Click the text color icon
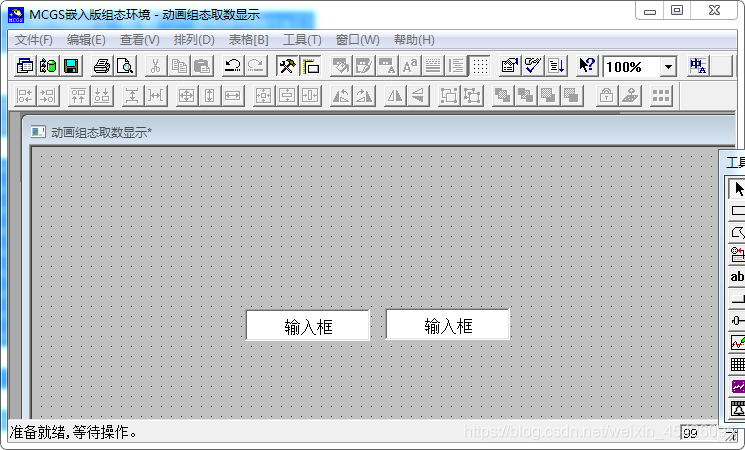 (387, 66)
